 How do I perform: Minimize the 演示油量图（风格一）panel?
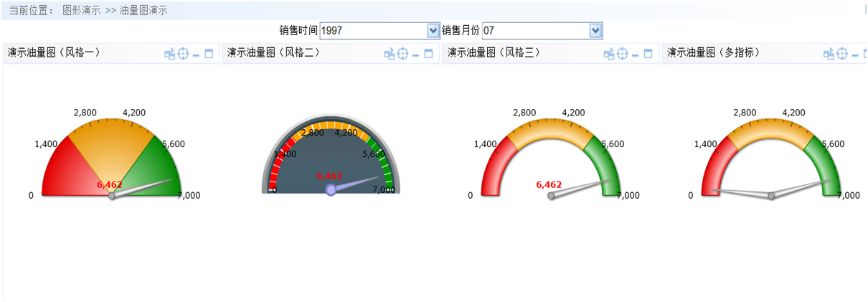click(x=196, y=55)
